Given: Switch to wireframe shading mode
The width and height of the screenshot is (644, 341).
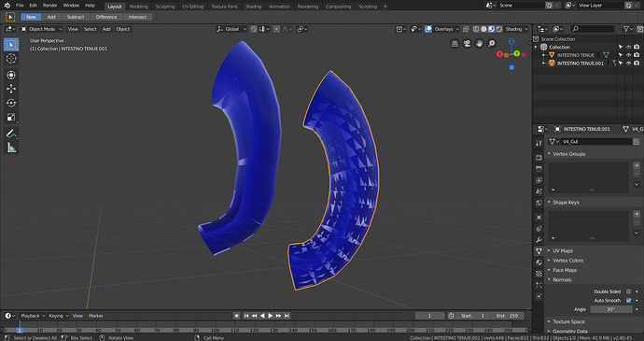Looking at the screenshot, I should 476,29.
